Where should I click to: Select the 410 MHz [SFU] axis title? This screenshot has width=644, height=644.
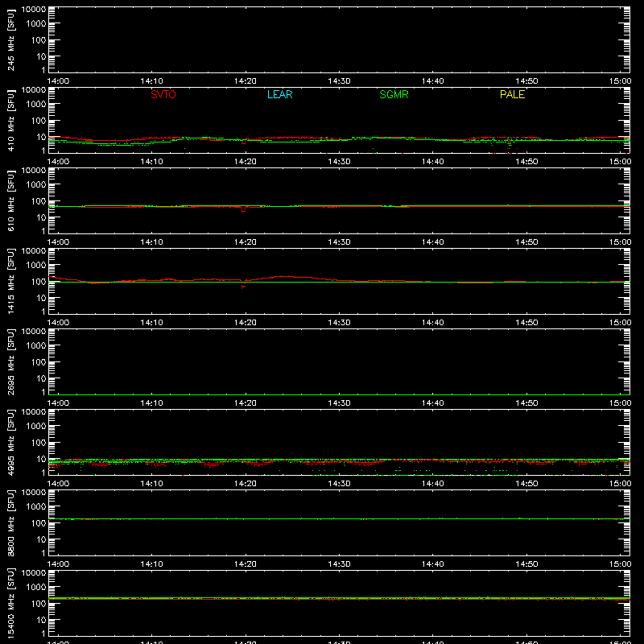coord(10,120)
